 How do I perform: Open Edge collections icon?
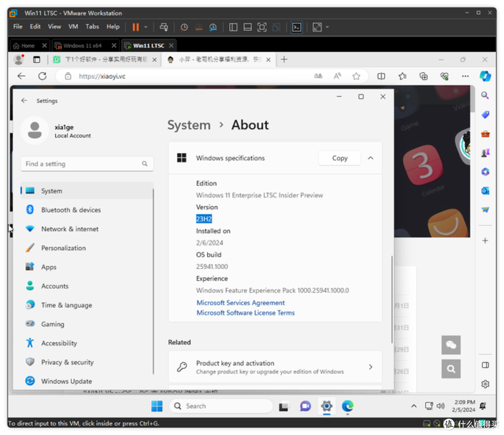pyautogui.click(x=423, y=76)
